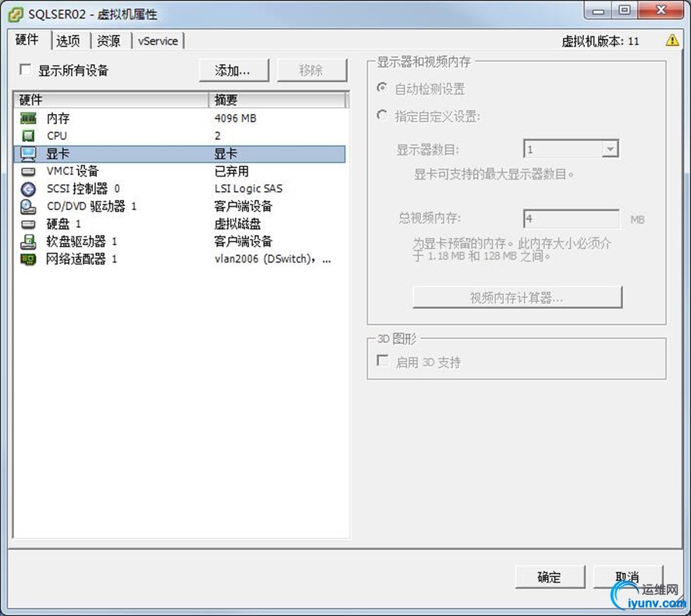Click the yellow warning triangle icon
This screenshot has height=616, width=691.
672,40
